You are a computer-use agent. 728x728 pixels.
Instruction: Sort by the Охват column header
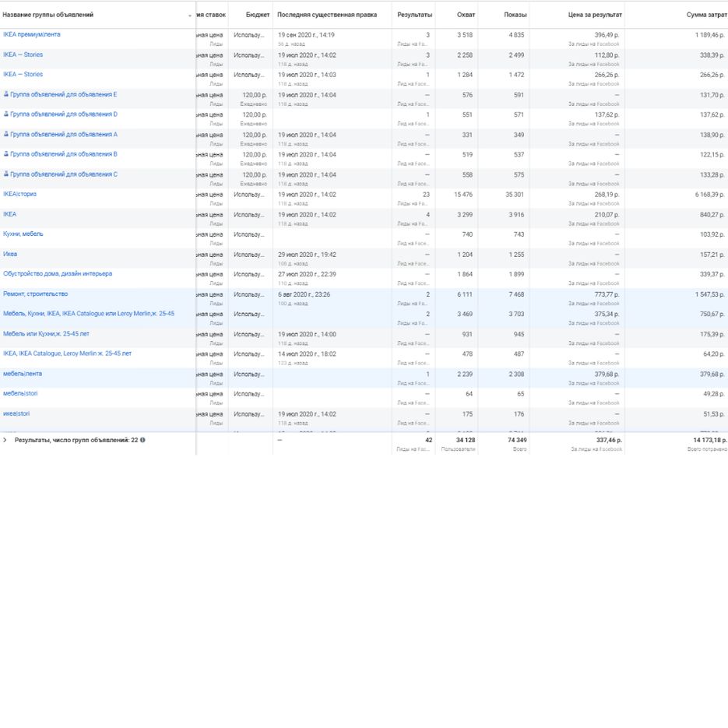click(x=466, y=15)
